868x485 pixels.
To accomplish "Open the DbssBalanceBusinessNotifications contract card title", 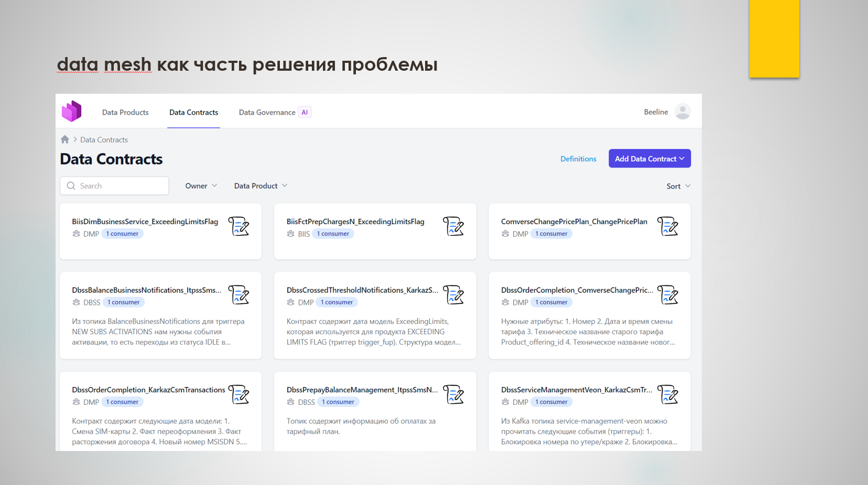I will click(x=147, y=290).
